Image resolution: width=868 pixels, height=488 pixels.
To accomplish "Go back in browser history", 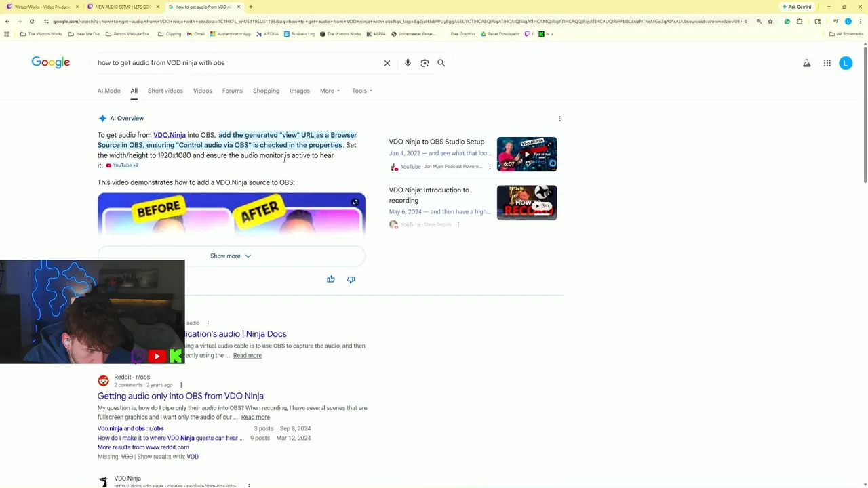I will pos(7,22).
